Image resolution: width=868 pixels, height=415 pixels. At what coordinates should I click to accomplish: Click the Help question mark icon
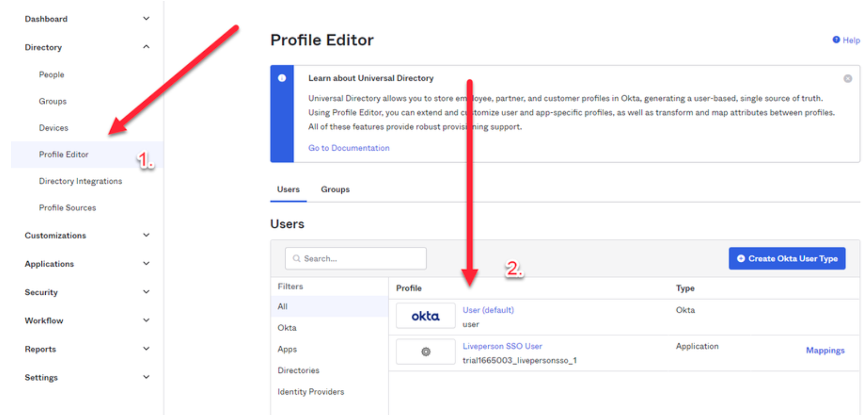point(836,40)
